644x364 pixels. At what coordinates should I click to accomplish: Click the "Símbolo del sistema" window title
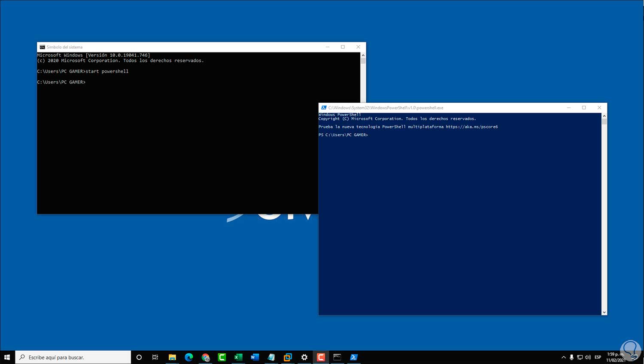click(x=64, y=47)
